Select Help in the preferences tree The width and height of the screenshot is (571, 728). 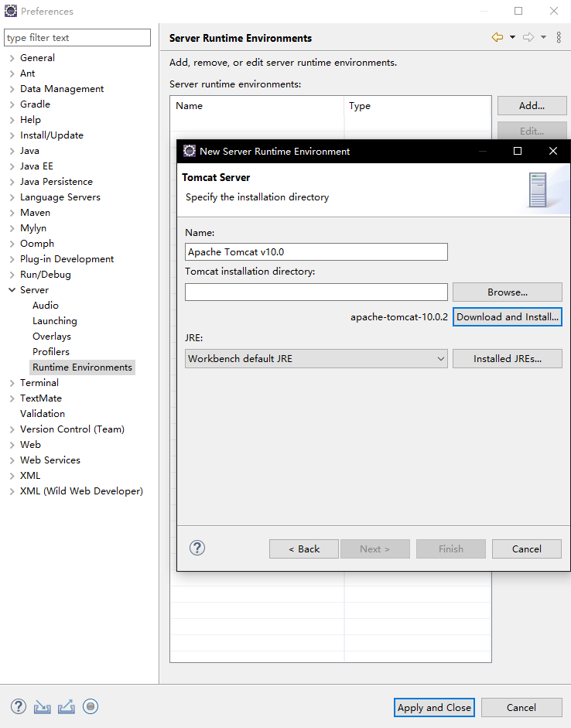(30, 120)
